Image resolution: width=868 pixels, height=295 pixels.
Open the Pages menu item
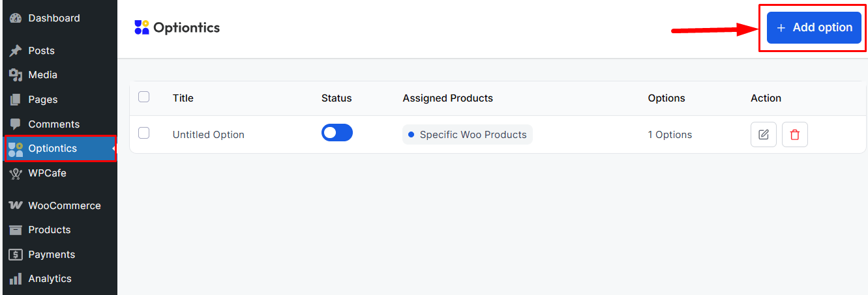(43, 100)
